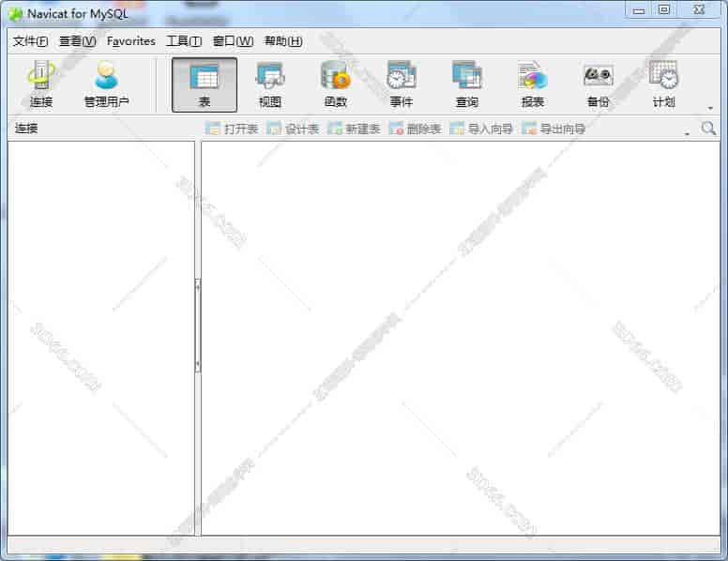The width and height of the screenshot is (728, 561).
Task: Select the 事件 (Event) toolbar icon
Action: pos(401,84)
